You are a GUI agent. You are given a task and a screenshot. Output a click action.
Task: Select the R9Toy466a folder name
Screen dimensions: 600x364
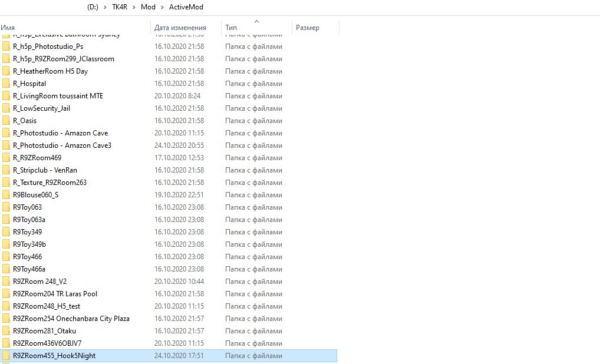(x=29, y=269)
